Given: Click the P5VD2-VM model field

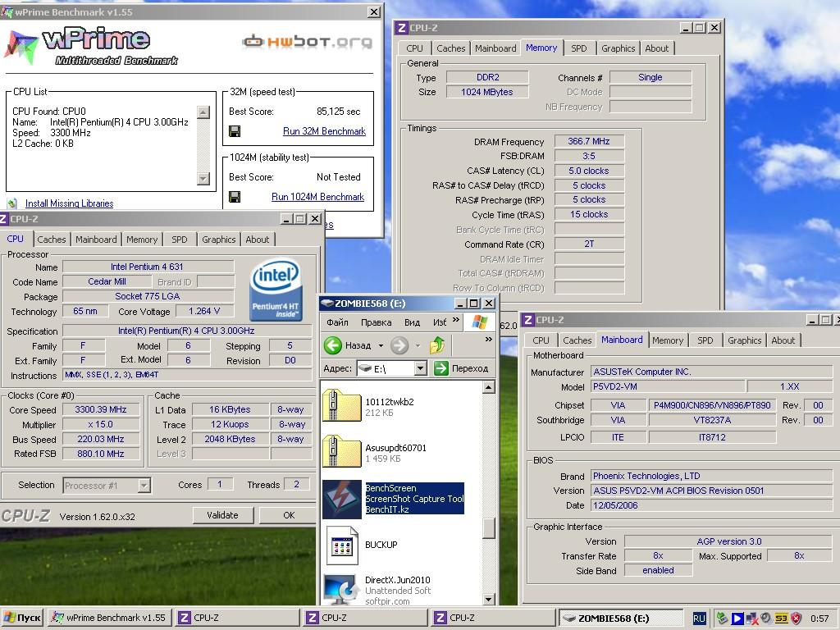Looking at the screenshot, I should 668,386.
